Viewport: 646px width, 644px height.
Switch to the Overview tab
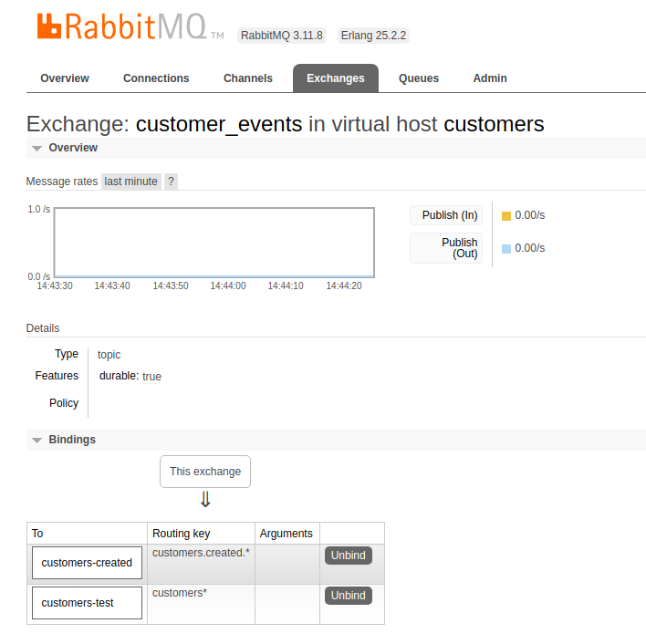coord(65,78)
